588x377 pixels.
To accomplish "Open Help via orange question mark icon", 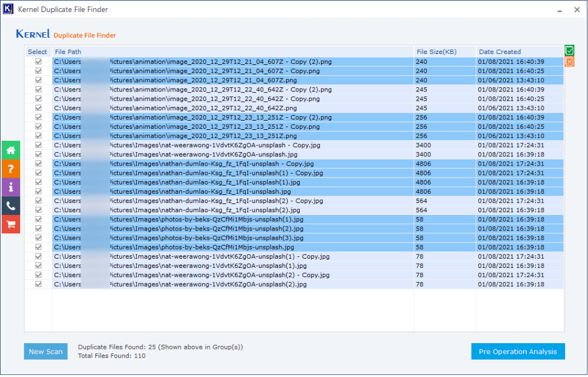I will click(x=11, y=168).
